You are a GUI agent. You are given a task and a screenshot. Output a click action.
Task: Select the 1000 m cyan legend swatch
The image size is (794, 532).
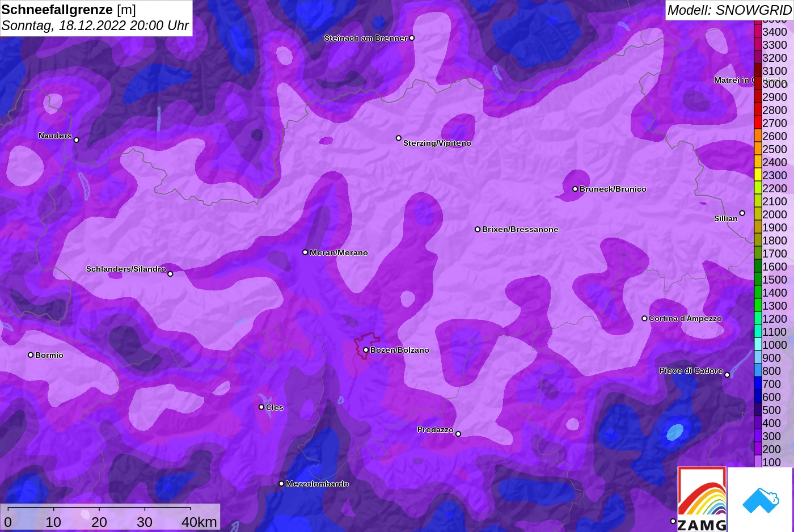pos(758,344)
